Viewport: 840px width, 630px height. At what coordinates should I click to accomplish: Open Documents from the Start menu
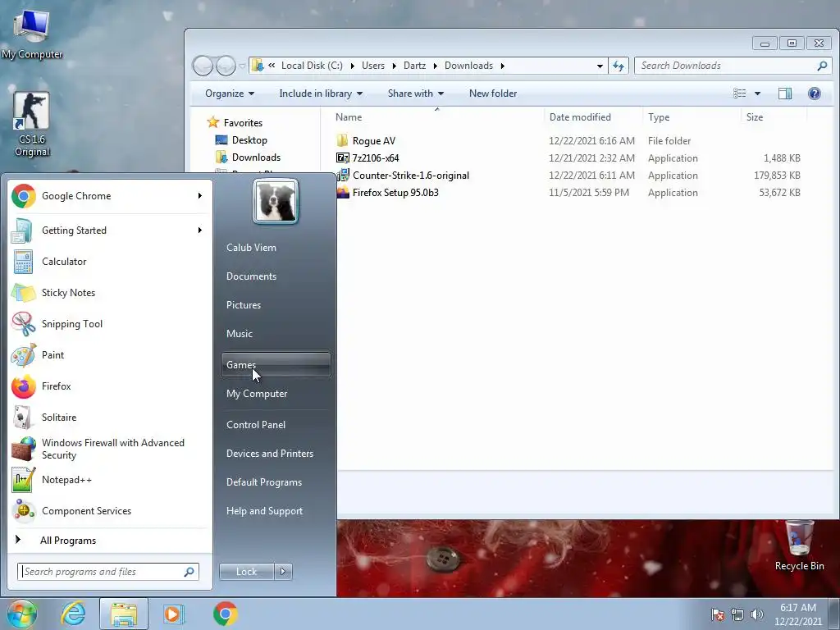[276, 276]
